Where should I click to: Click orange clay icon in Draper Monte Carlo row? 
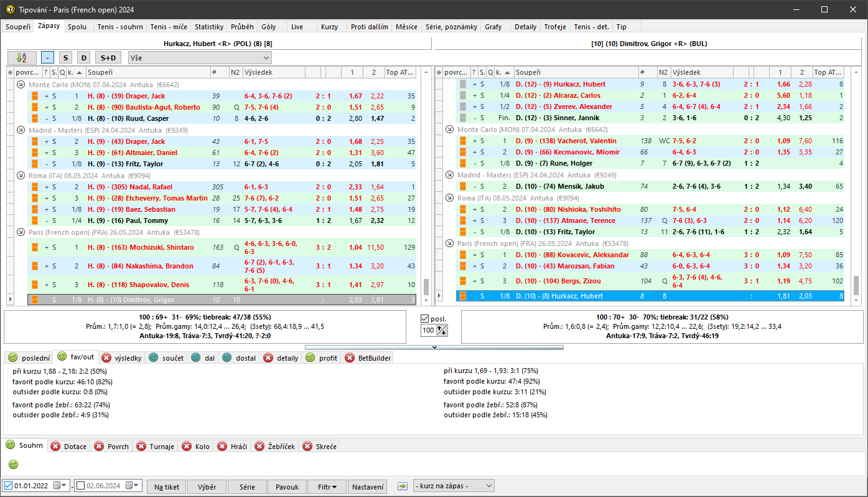[x=35, y=96]
